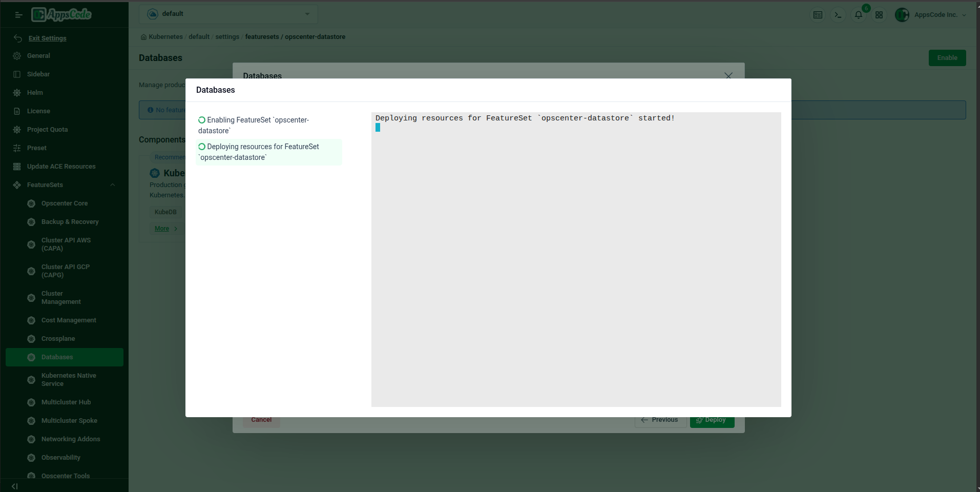The width and height of the screenshot is (980, 492).
Task: Open the dashboard news icon in the header
Action: point(818,15)
